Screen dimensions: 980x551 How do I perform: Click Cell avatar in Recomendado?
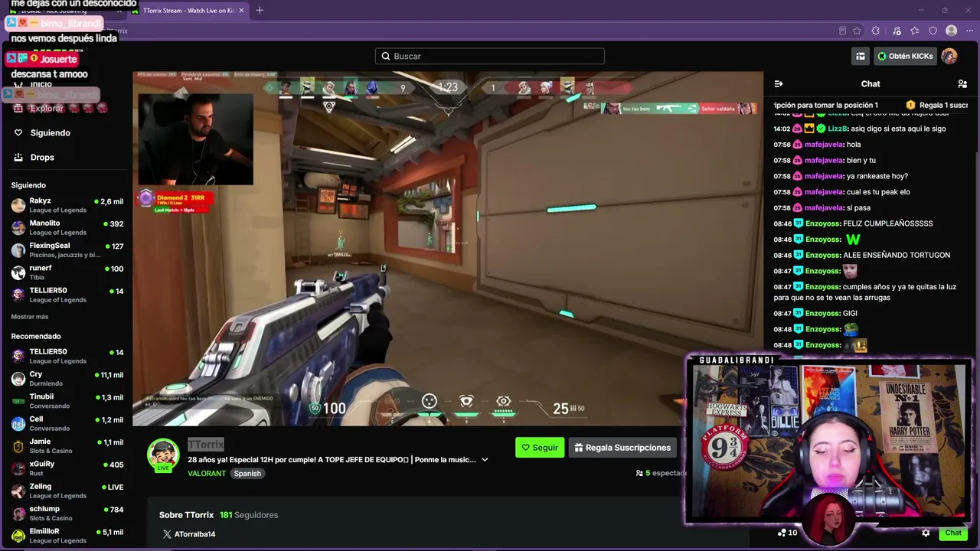tap(18, 423)
